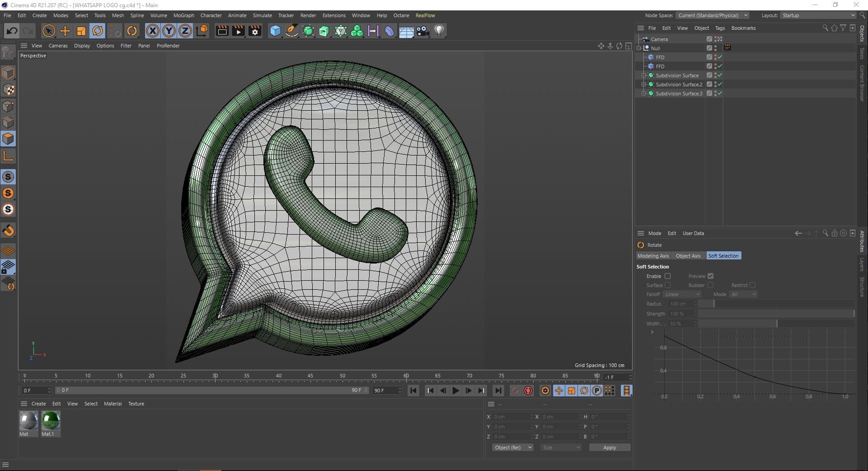The height and width of the screenshot is (471, 868).
Task: Click the Snap magnet icon
Action: click(x=8, y=231)
